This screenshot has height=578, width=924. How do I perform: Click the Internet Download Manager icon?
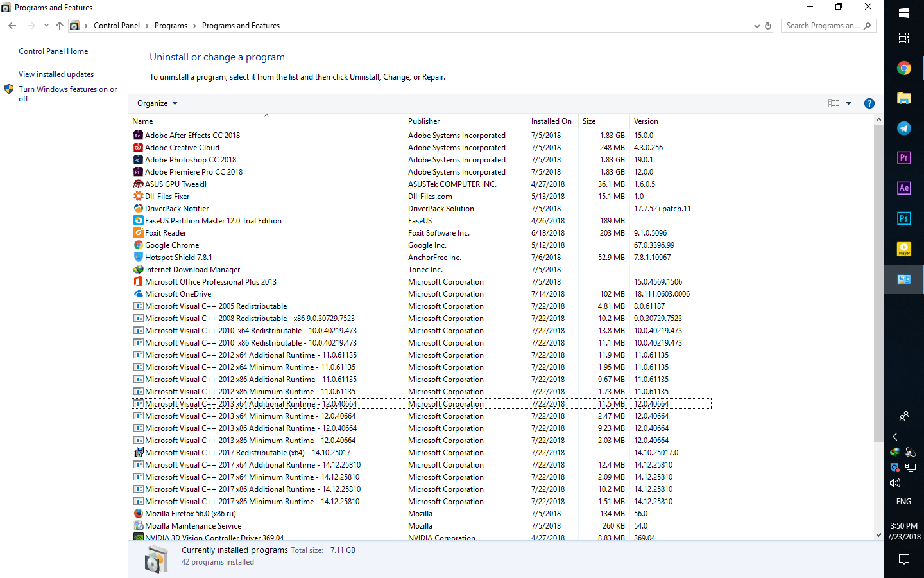(x=138, y=270)
